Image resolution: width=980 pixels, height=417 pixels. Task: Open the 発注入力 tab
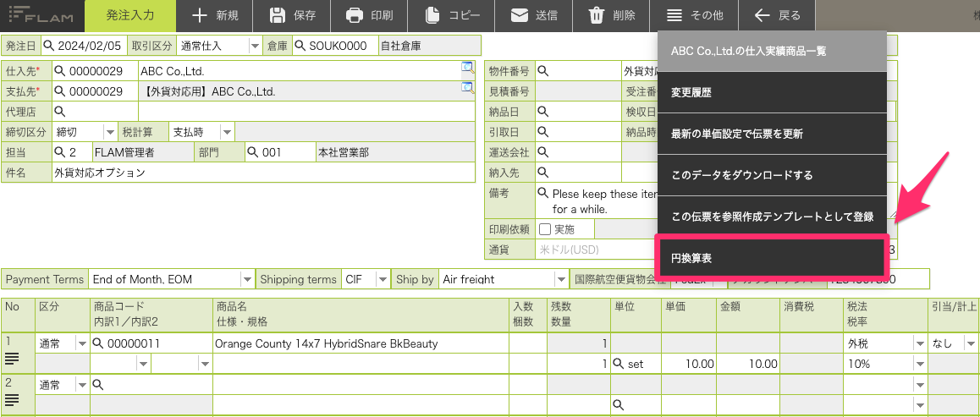point(130,15)
